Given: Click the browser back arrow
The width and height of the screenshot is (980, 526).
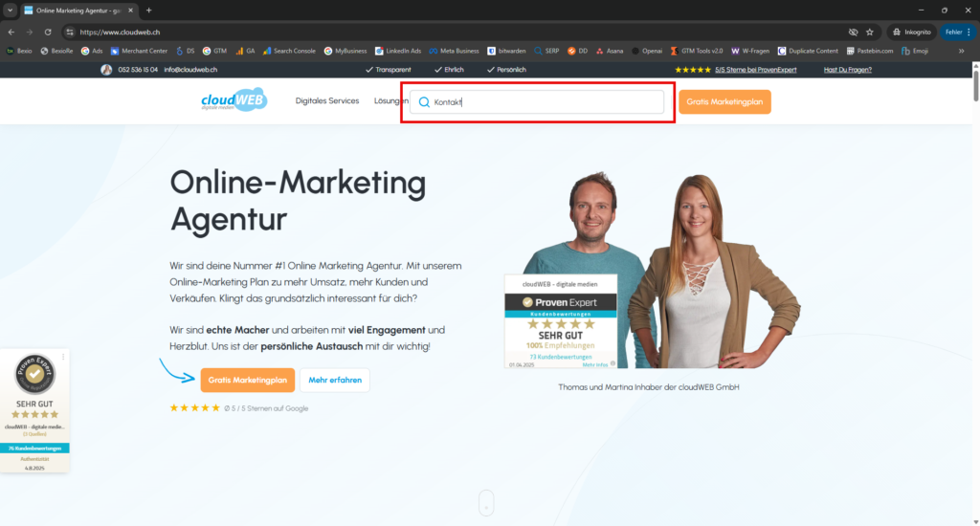Looking at the screenshot, I should point(11,32).
